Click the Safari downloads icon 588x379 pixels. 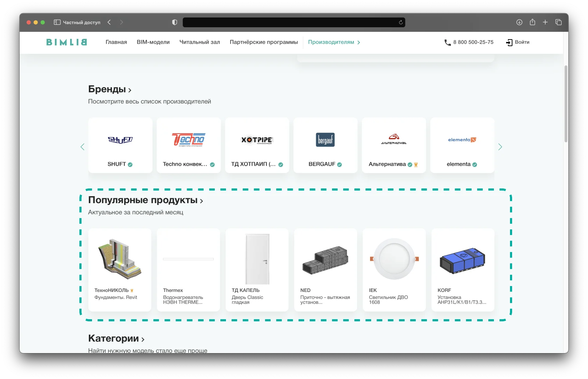[x=519, y=22]
